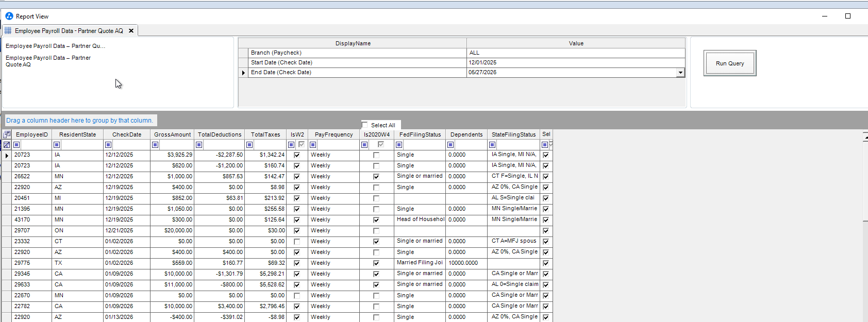Click the Head of Household filing status cell

click(x=420, y=220)
